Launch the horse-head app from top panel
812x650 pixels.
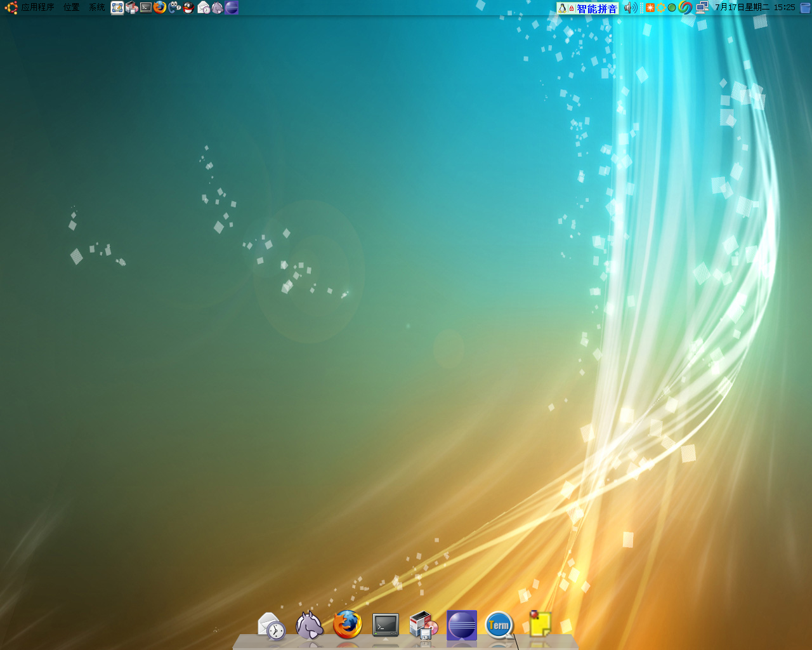click(x=218, y=8)
